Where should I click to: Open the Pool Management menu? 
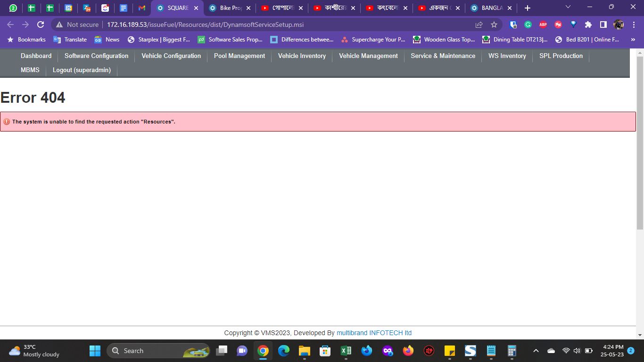coord(239,56)
